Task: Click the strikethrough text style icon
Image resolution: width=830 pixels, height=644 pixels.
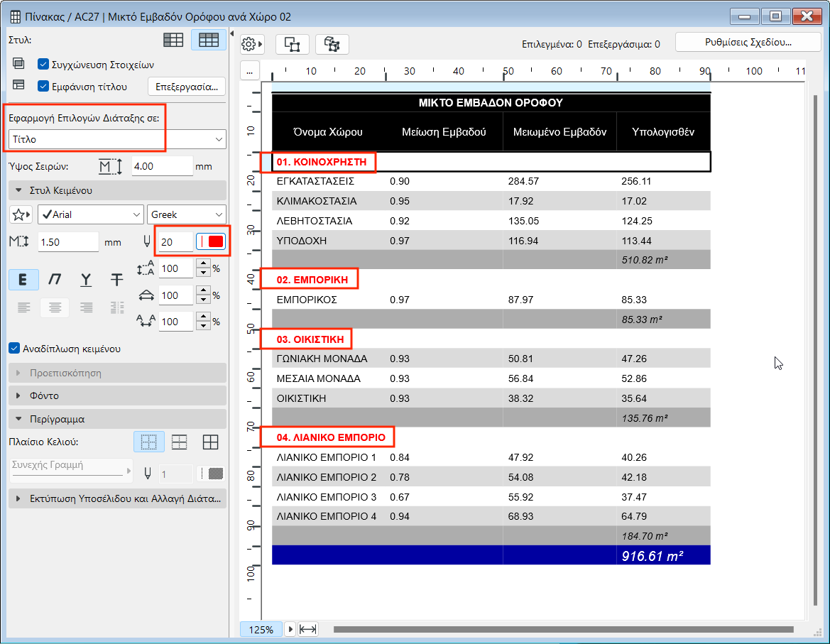Action: click(x=117, y=280)
